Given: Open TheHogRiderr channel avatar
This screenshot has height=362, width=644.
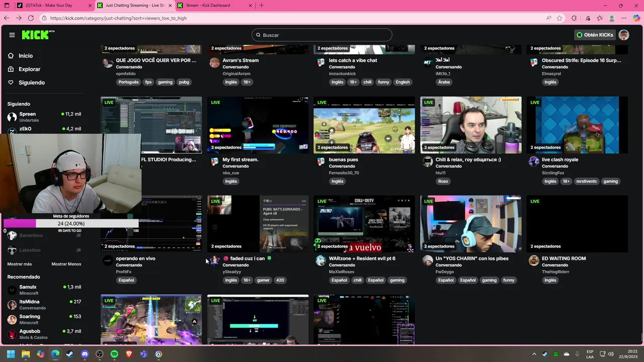Looking at the screenshot, I should (534, 260).
